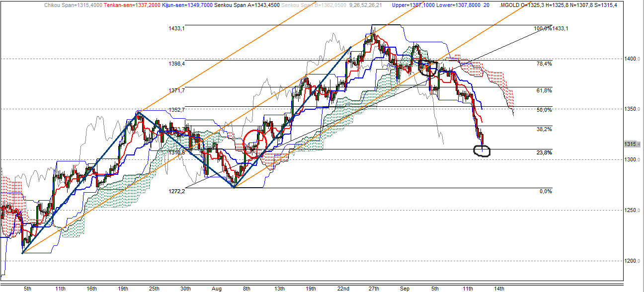Click the 50,0% Fibonacci retracement label
Image resolution: width=644 pixels, height=292 pixels.
click(544, 110)
